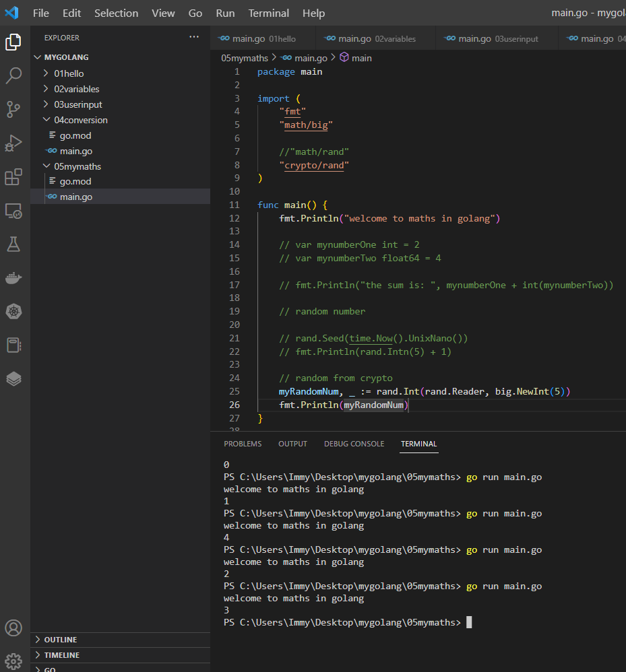Open the Source Control view
The width and height of the screenshot is (626, 672).
pos(13,109)
